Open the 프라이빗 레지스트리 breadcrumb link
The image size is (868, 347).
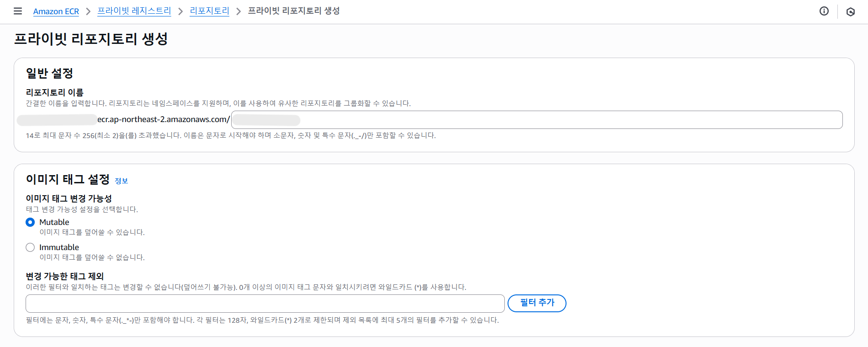[134, 11]
